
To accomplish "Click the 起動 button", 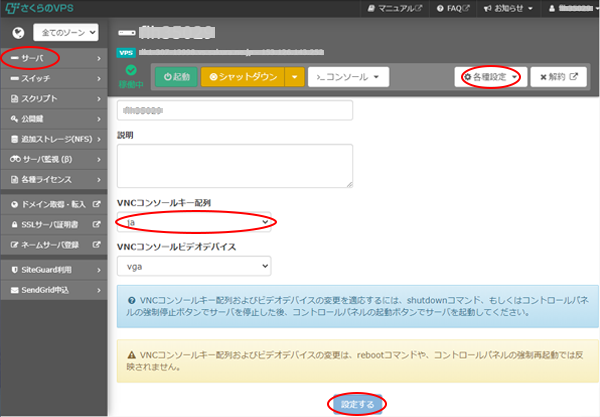I will click(176, 77).
